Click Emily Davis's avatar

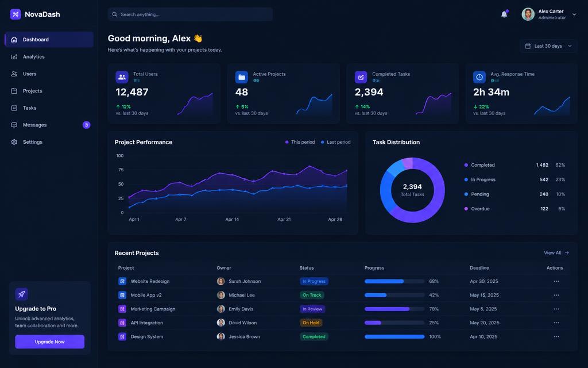tap(221, 309)
